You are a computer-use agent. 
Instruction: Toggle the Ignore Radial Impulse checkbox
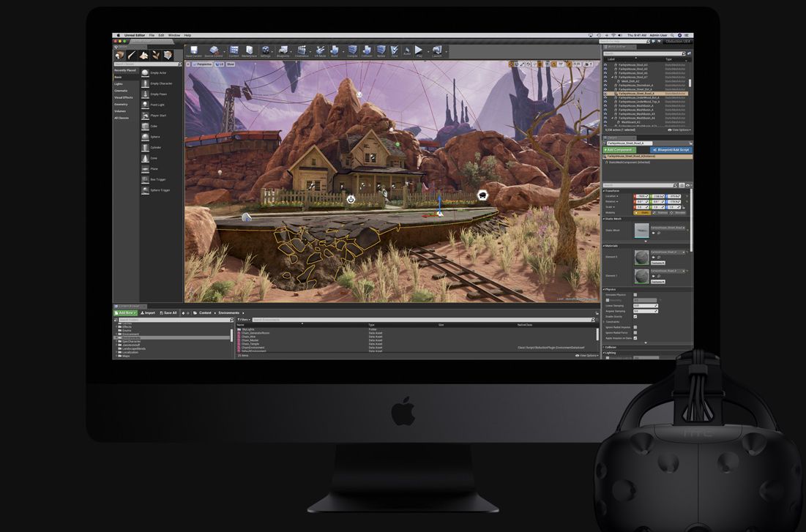pyautogui.click(x=635, y=327)
